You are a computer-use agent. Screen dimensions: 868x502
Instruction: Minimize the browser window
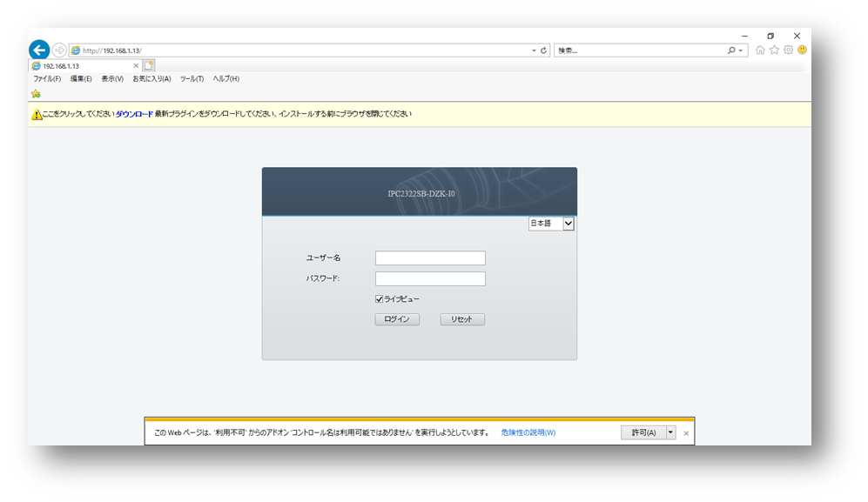point(744,36)
